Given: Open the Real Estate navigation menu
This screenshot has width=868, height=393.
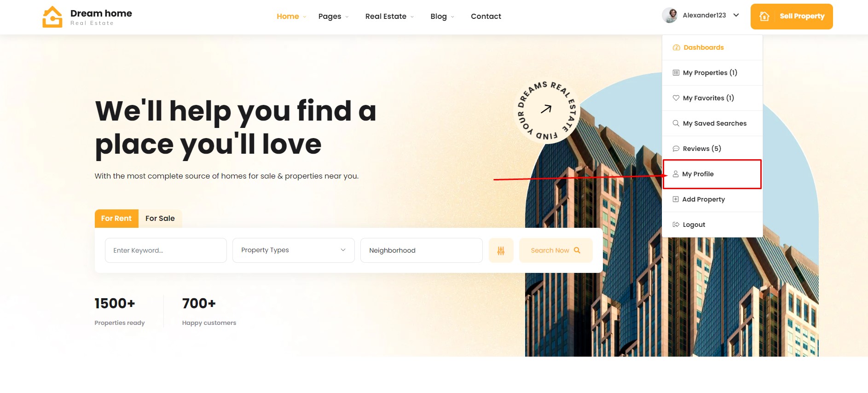Looking at the screenshot, I should [389, 17].
